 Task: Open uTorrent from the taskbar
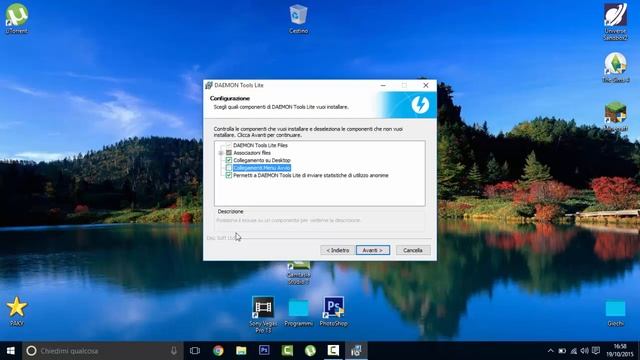pyautogui.click(x=310, y=351)
